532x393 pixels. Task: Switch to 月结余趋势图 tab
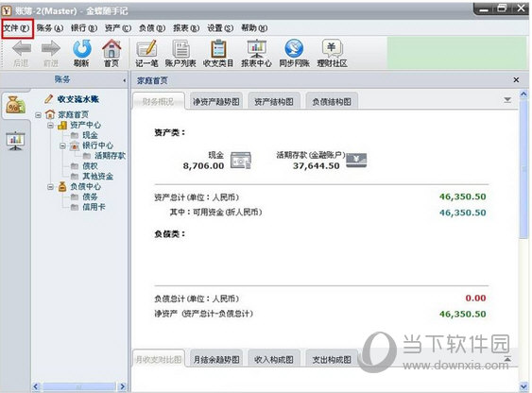point(216,359)
